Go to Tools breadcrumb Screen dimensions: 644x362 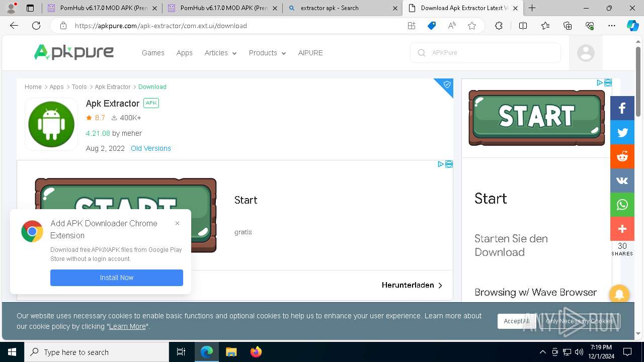point(79,87)
